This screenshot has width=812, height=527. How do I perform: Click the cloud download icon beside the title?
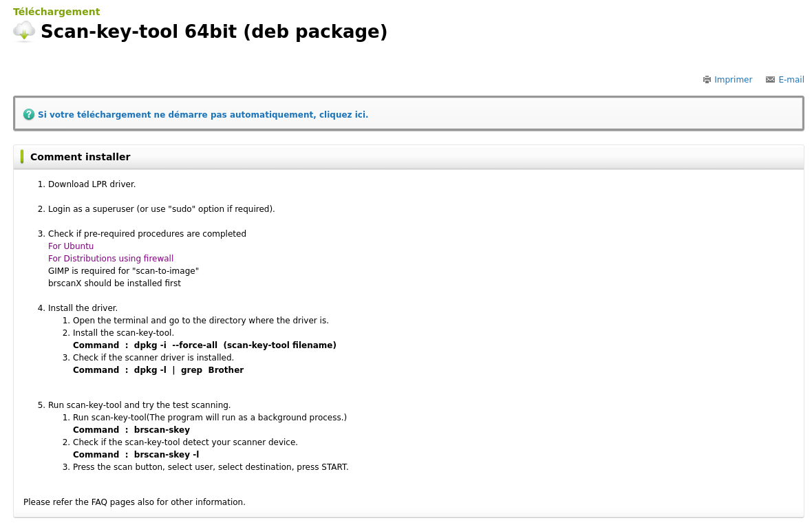24,32
